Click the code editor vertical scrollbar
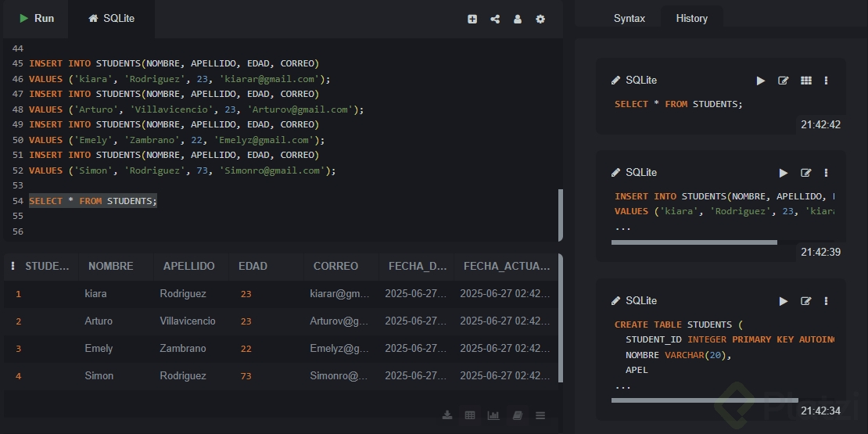 [560, 215]
